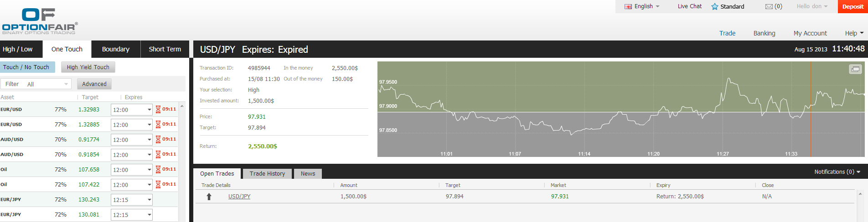The image size is (868, 222).
Task: Click the hourglass icon in first Oil row
Action: click(158, 169)
